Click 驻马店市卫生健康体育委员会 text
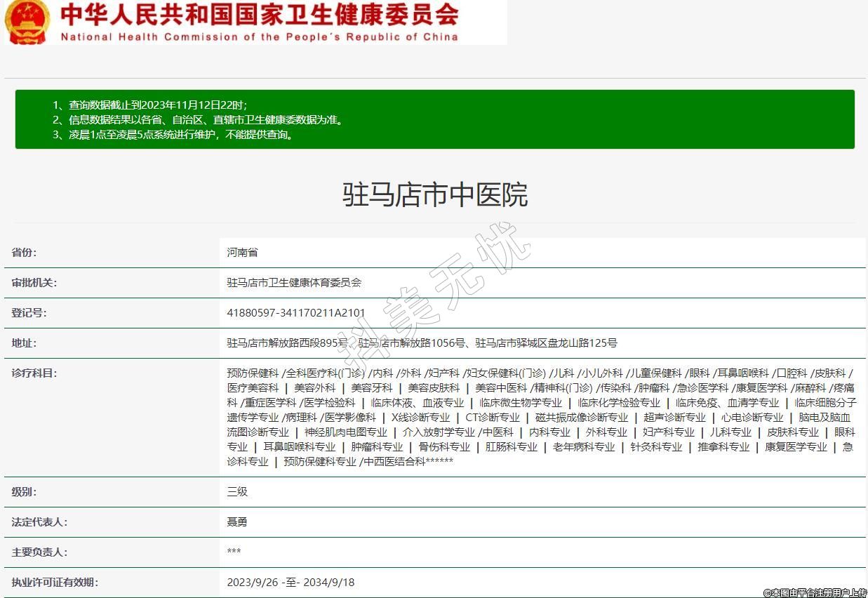Screen dimensions: 868x598 294,283
